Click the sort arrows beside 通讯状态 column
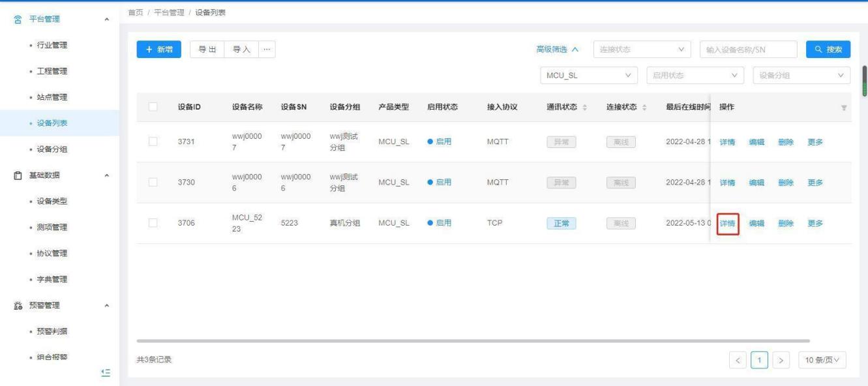The height and width of the screenshot is (386, 868). point(584,108)
